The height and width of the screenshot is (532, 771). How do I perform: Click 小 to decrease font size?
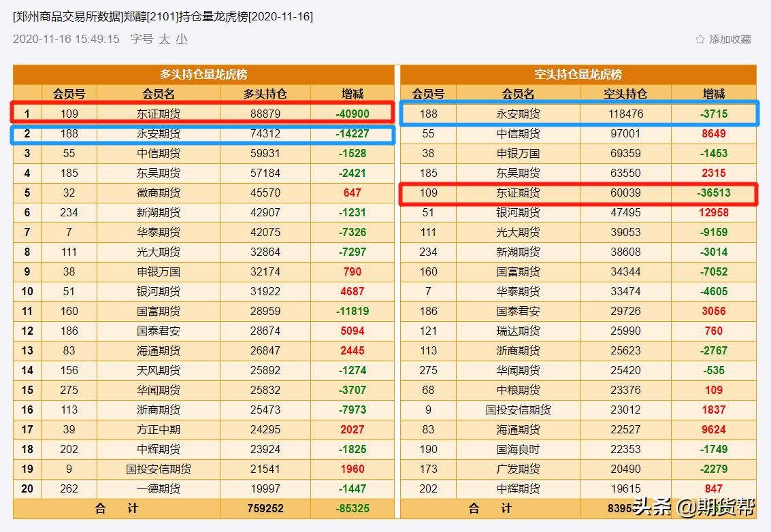[x=182, y=39]
